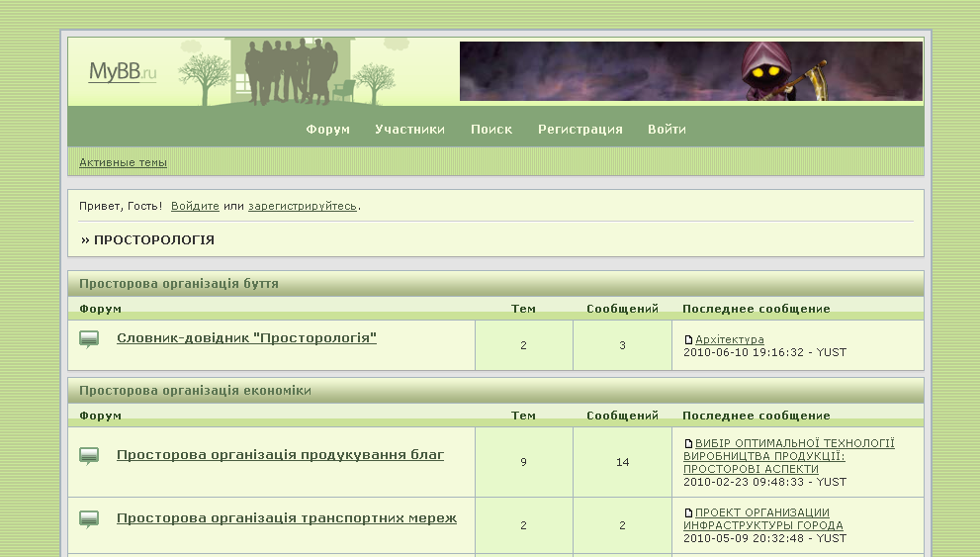Open the Поиск menu item
Viewport: 980px width, 557px height.
pos(491,130)
